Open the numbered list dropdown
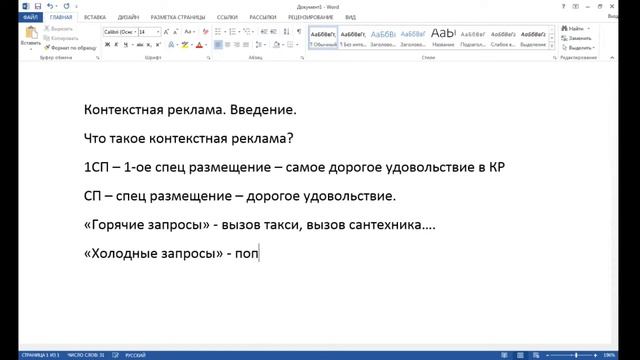This screenshot has width=640, height=360. 239,32
